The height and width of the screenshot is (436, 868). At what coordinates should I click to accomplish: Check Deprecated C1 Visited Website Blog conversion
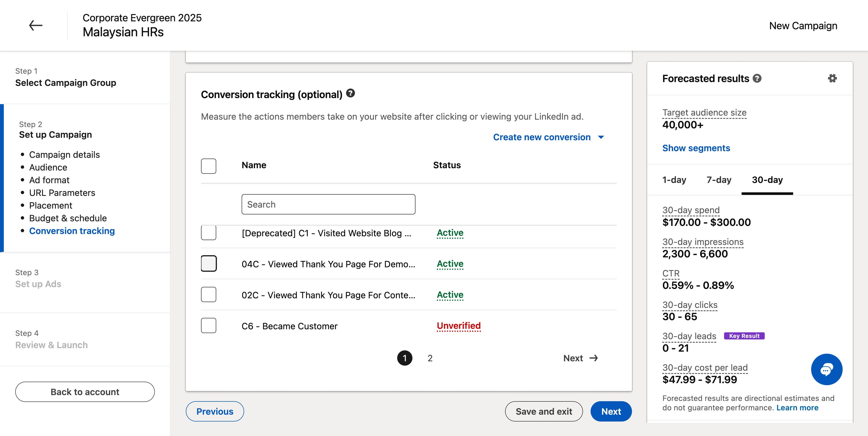pyautogui.click(x=209, y=233)
